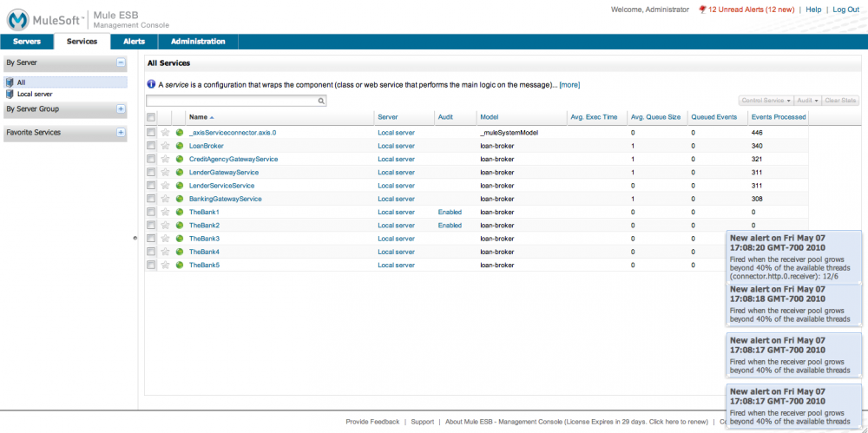The height and width of the screenshot is (433, 868).
Task: Click the Name column sort arrow
Action: 212,117
